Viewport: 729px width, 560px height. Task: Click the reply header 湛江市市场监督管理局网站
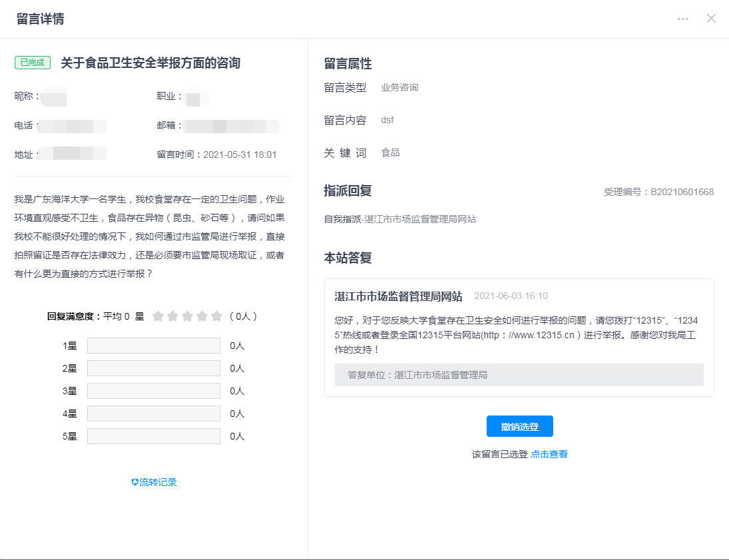coord(398,296)
